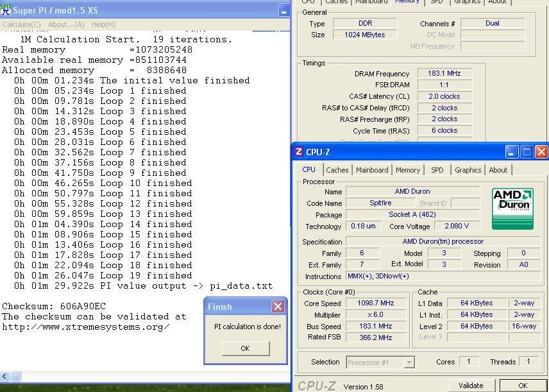Click the Loop 1 finished line

(x=100, y=90)
